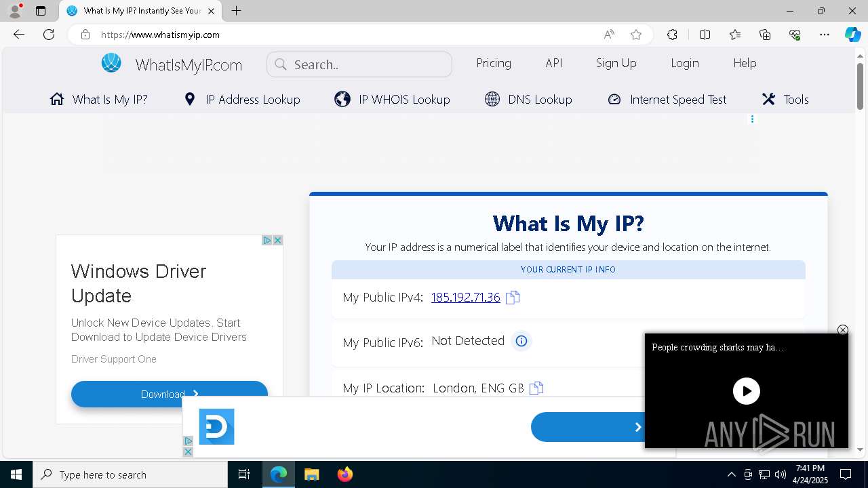Open the 185.192.71.36 IPv4 link

(x=466, y=297)
